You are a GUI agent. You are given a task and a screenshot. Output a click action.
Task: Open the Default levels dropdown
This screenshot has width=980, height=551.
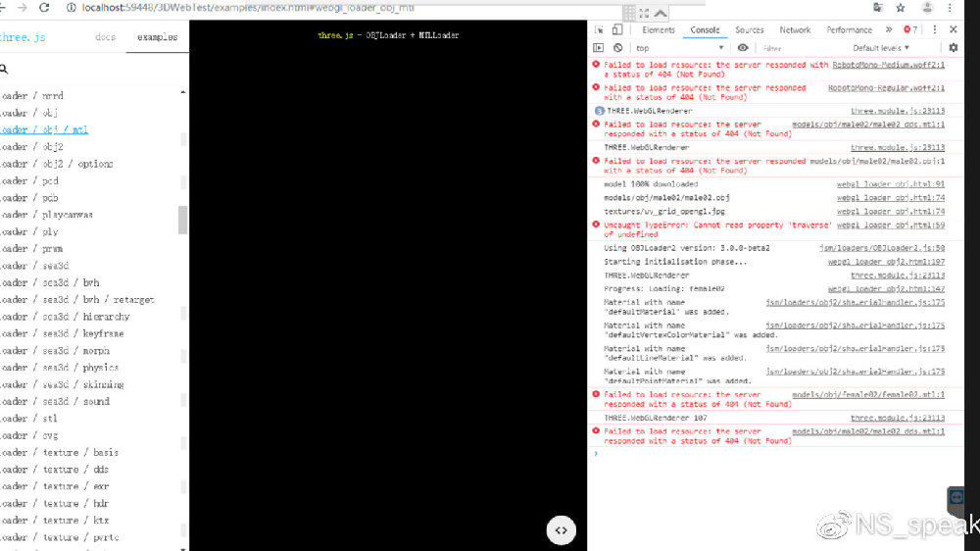point(881,47)
